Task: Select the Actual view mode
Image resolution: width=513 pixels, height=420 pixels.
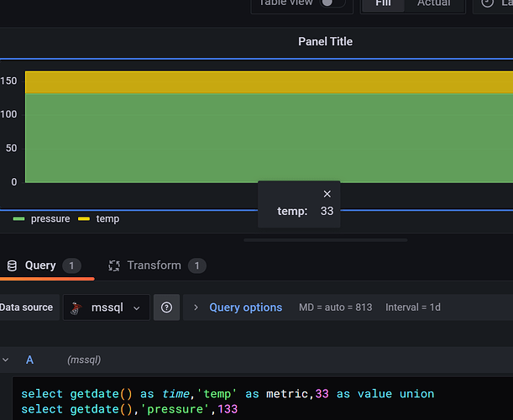Action: point(434,3)
